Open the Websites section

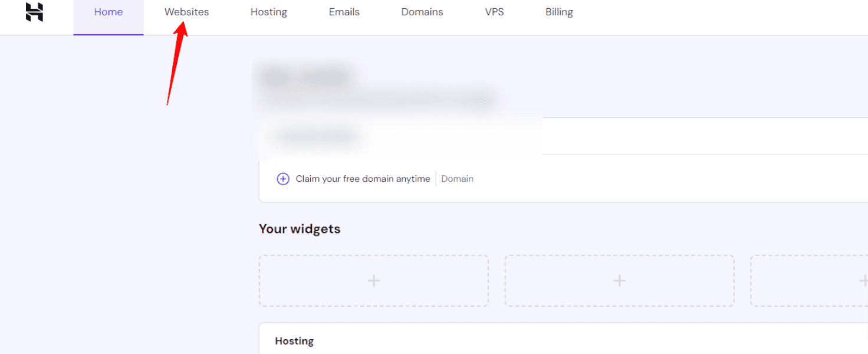186,11
